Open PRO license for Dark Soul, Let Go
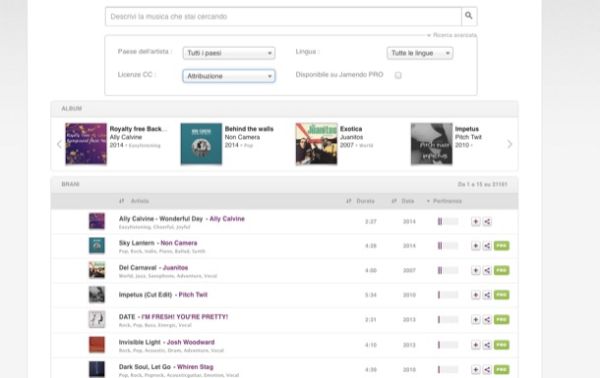The height and width of the screenshot is (378, 600). [x=501, y=370]
